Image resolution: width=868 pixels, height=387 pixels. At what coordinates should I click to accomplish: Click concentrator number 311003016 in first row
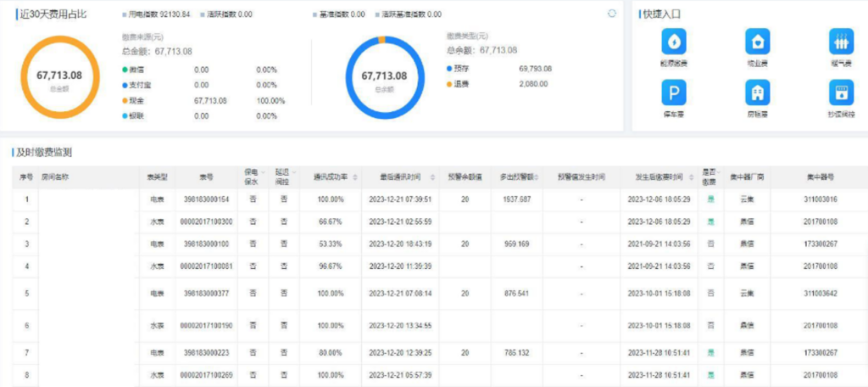coord(820,199)
